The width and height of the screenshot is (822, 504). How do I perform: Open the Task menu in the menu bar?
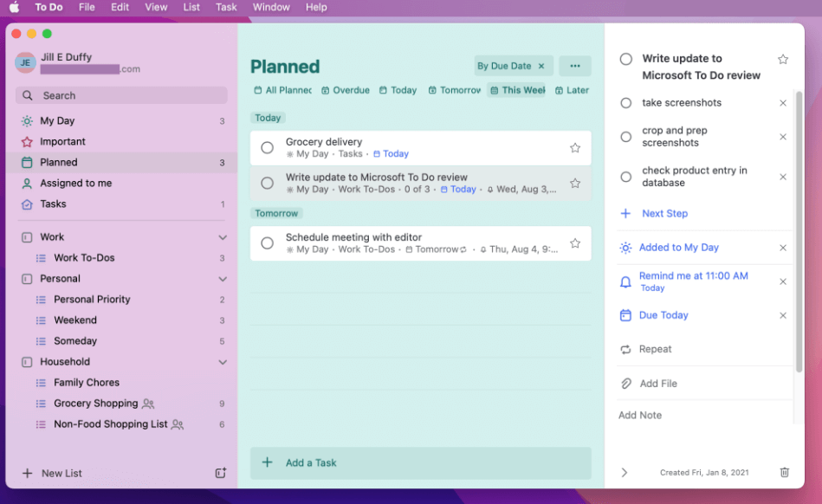[x=226, y=7]
